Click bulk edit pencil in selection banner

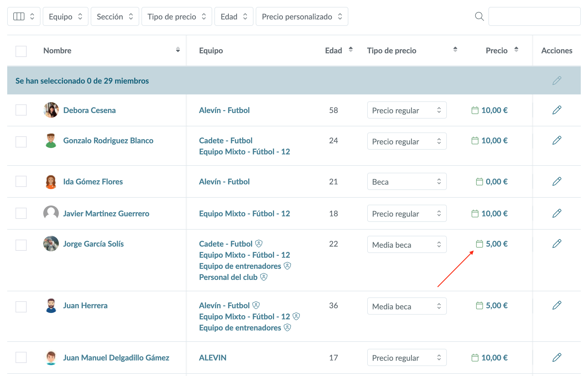click(x=556, y=81)
